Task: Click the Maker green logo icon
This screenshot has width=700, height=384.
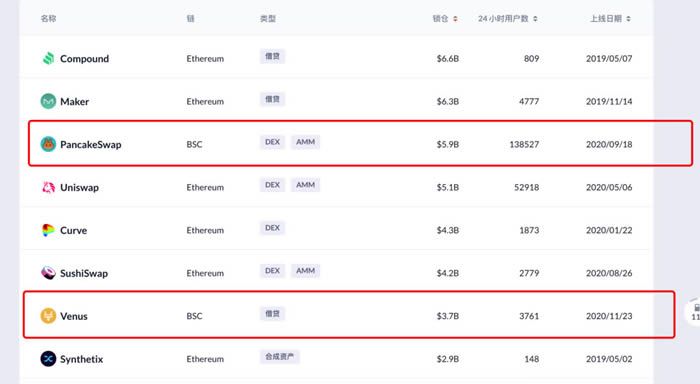Action: click(x=48, y=101)
